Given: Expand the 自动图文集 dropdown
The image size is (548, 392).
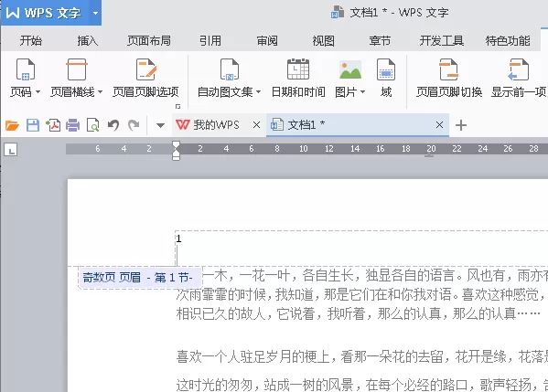Looking at the screenshot, I should 259,92.
